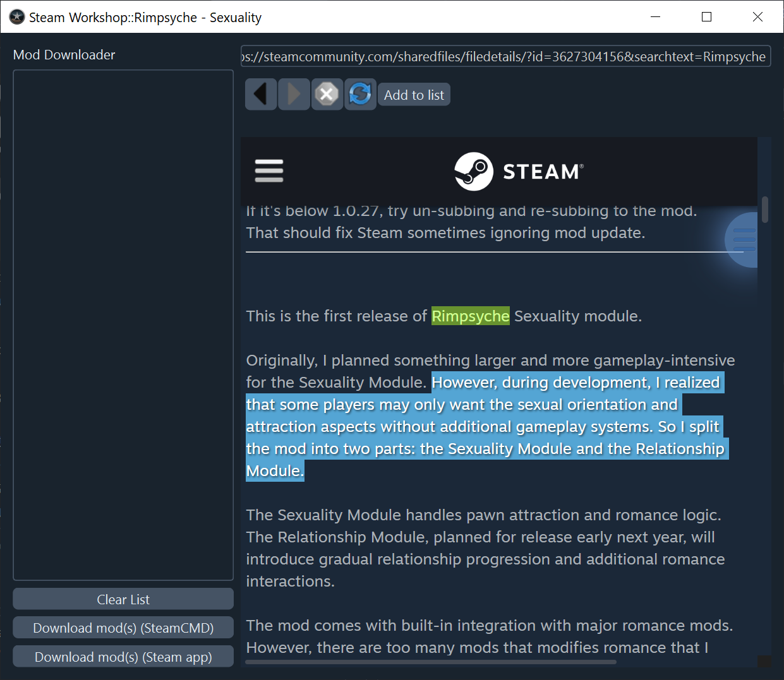Screen dimensions: 784x680
Task: Clear the mod list
Action: (123, 599)
